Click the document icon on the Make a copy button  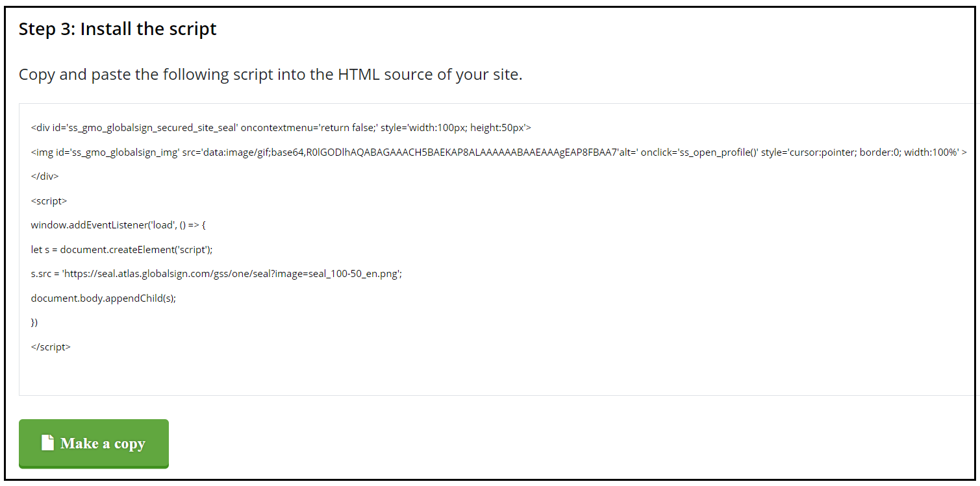(x=47, y=443)
